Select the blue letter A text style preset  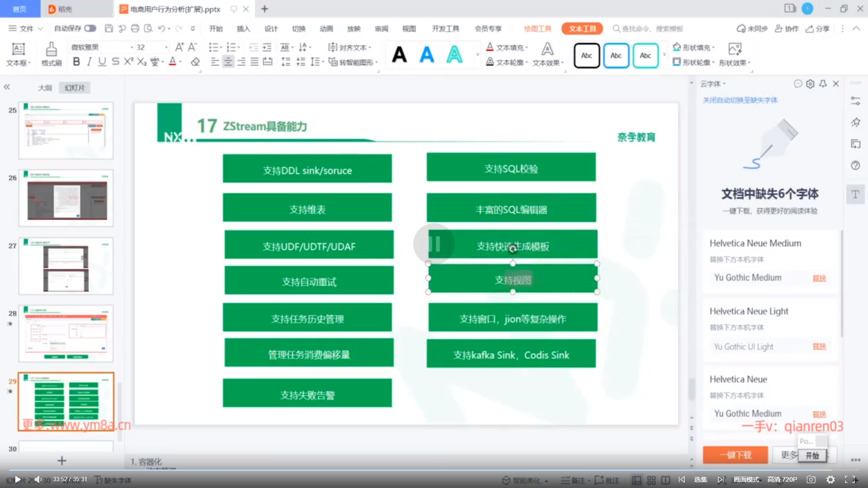[x=426, y=55]
